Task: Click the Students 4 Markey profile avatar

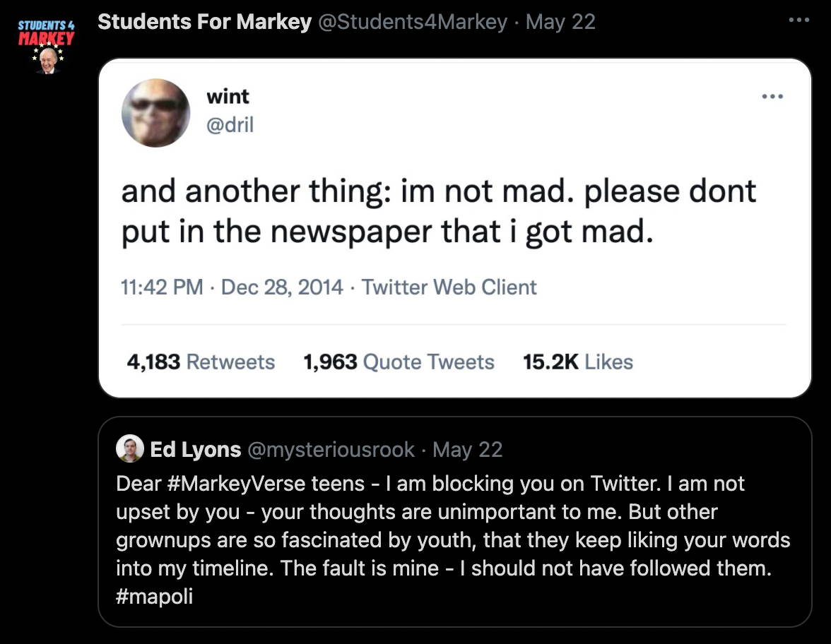Action: (x=46, y=48)
